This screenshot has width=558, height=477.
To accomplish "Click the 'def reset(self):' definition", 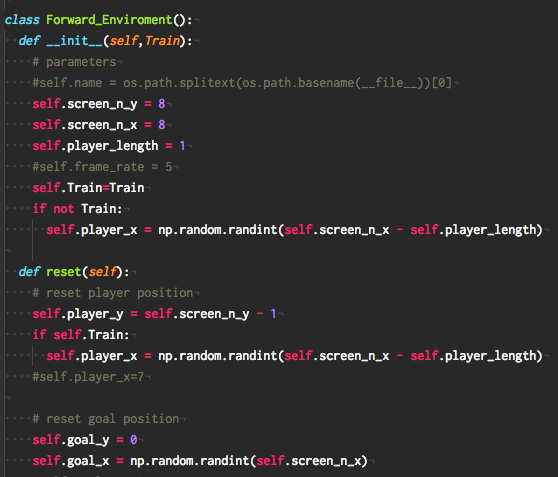I will (74, 272).
